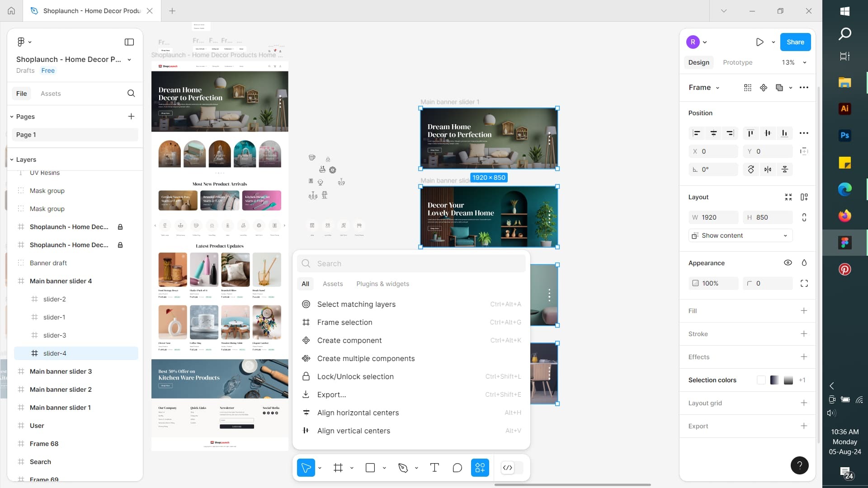868x488 pixels.
Task: Toggle the left sidebar panel icon
Action: click(129, 42)
